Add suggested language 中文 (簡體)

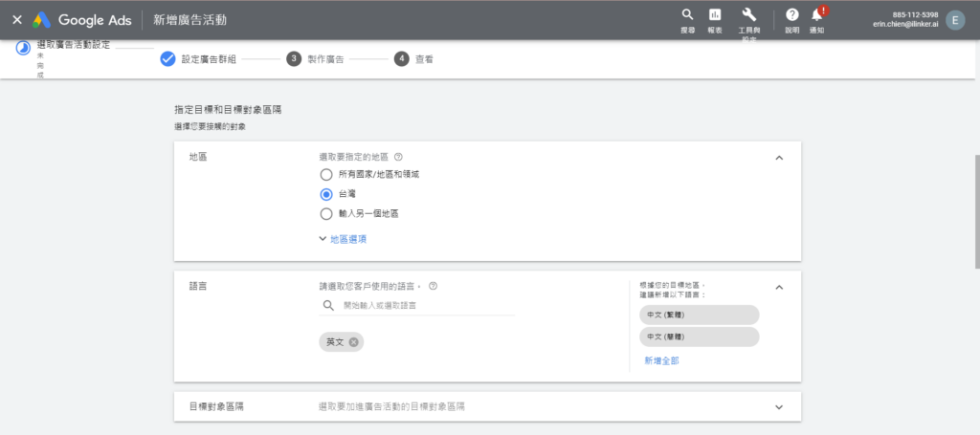(700, 337)
